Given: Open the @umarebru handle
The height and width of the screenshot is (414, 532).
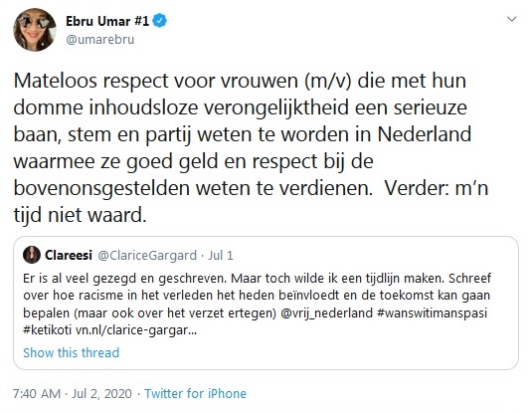Looking at the screenshot, I should click(100, 40).
